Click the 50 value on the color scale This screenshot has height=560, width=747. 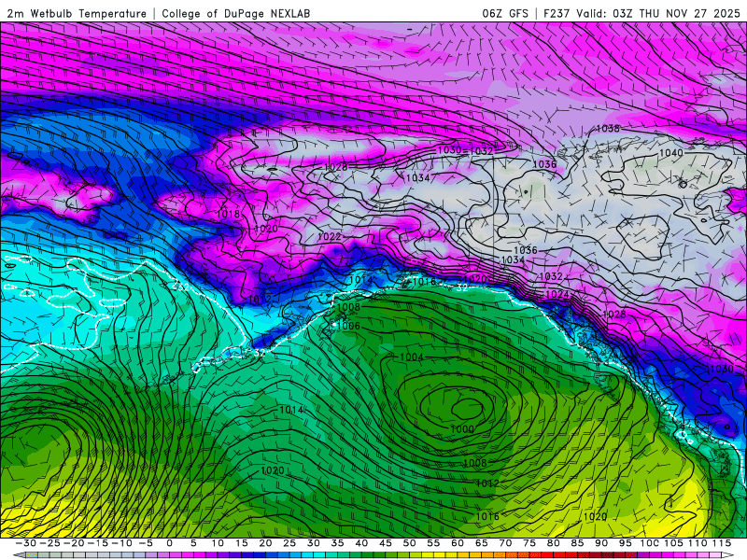point(409,543)
